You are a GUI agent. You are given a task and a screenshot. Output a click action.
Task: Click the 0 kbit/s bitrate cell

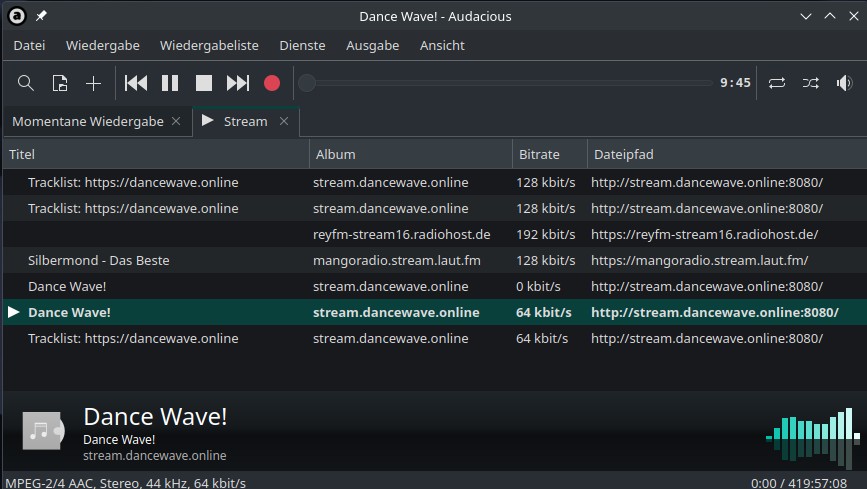point(538,287)
